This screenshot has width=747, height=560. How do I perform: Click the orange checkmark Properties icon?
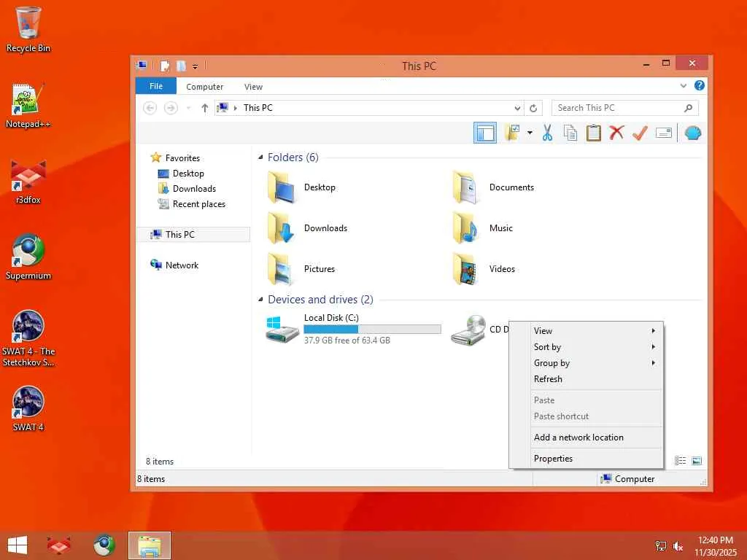point(640,133)
